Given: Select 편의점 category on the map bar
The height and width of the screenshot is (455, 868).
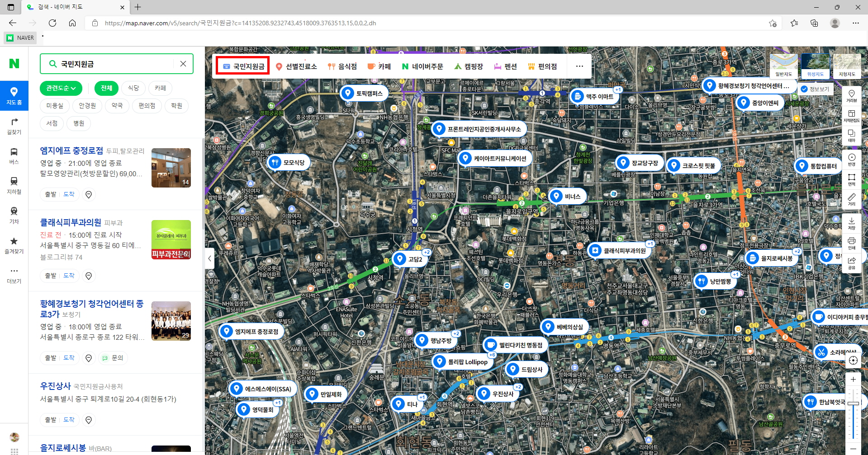Looking at the screenshot, I should tap(542, 66).
